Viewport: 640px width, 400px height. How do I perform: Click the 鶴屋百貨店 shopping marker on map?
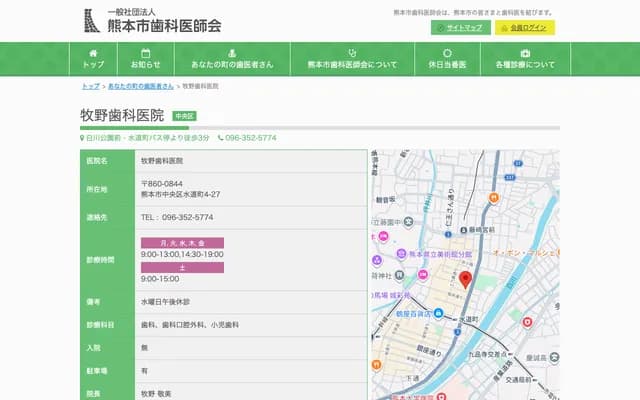(413, 313)
